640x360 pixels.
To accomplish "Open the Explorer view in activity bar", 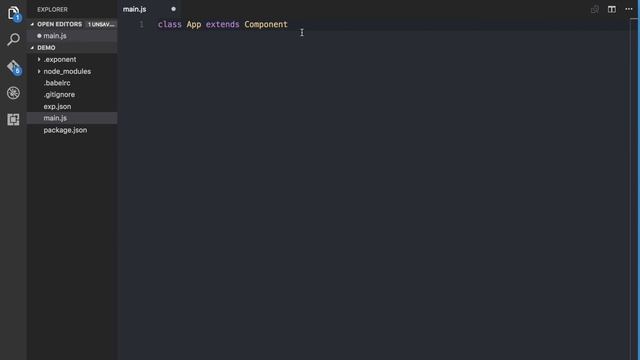I will pos(13,13).
